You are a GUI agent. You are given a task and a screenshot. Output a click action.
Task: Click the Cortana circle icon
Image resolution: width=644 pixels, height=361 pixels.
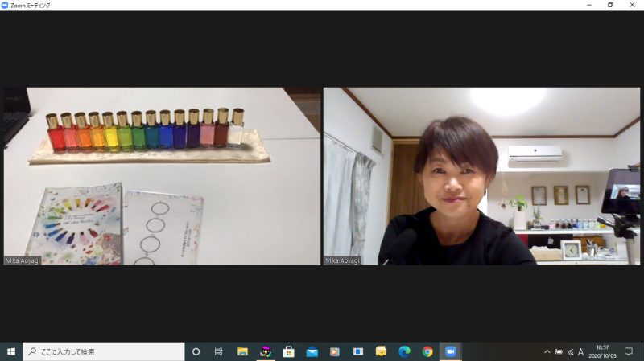click(x=196, y=351)
